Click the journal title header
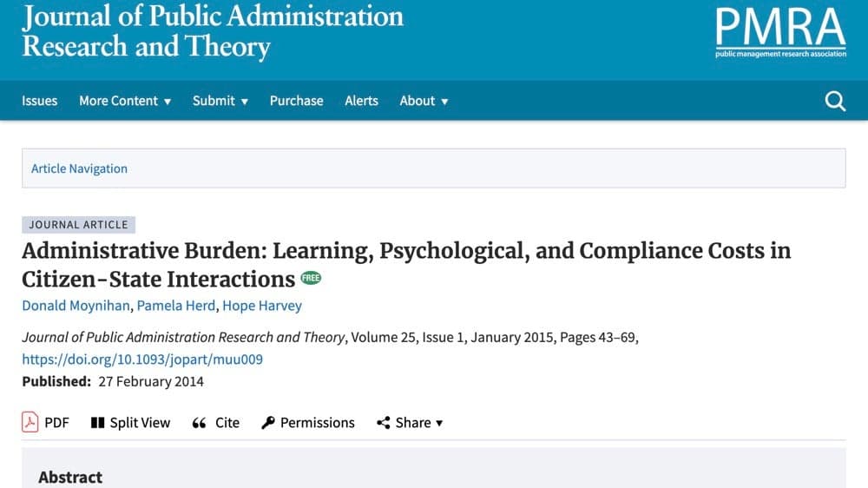Screen dimensions: 868x488 click(213, 31)
